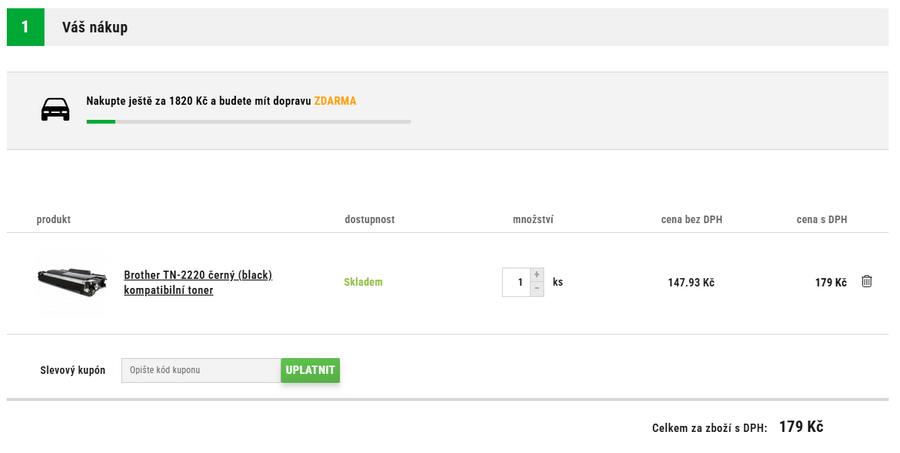Image resolution: width=900 pixels, height=453 pixels.
Task: Decrease quantity with the minus arrow
Action: (x=537, y=289)
